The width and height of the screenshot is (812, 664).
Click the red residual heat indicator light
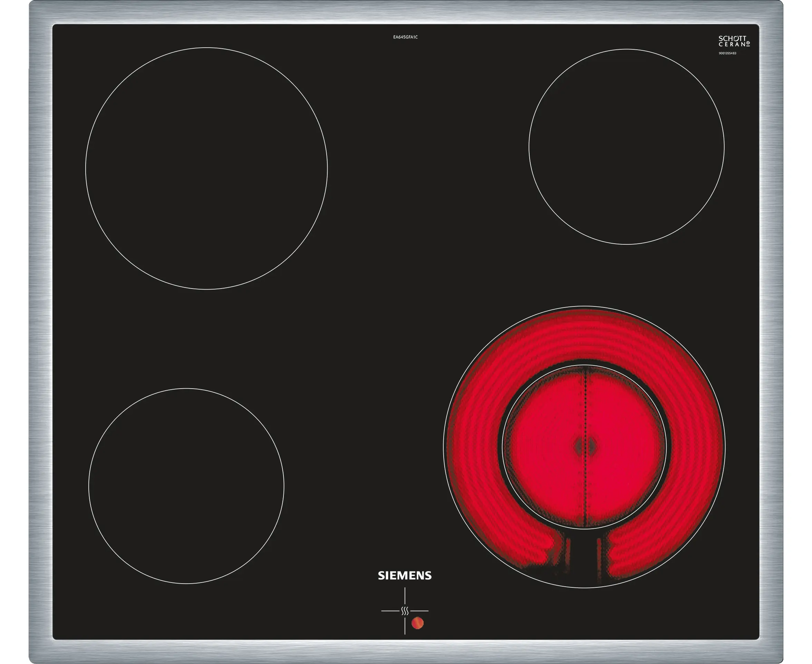tap(417, 623)
